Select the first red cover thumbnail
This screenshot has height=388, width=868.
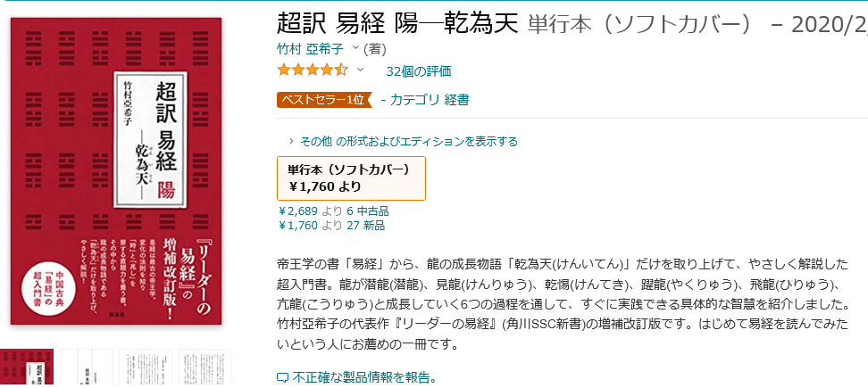coord(27,367)
